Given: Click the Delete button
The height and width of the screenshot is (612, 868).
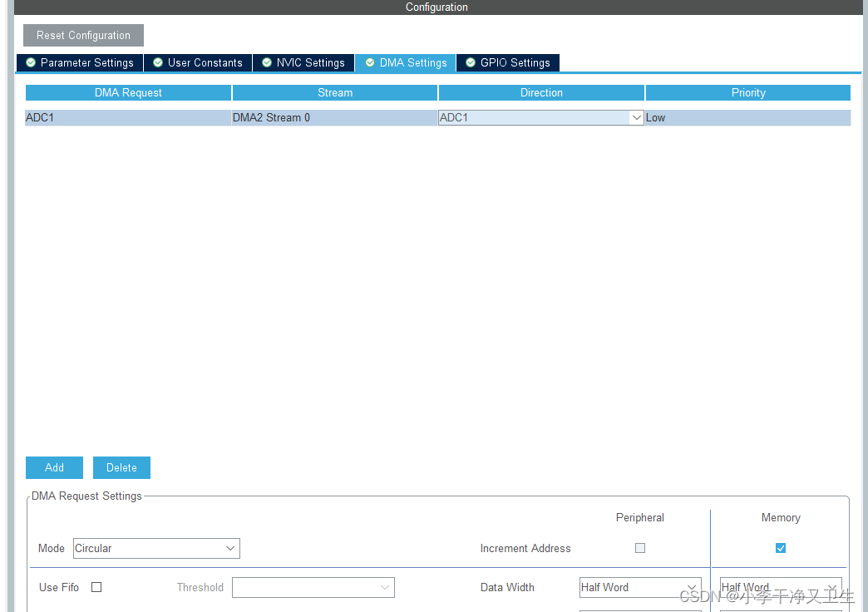Looking at the screenshot, I should click(x=121, y=467).
